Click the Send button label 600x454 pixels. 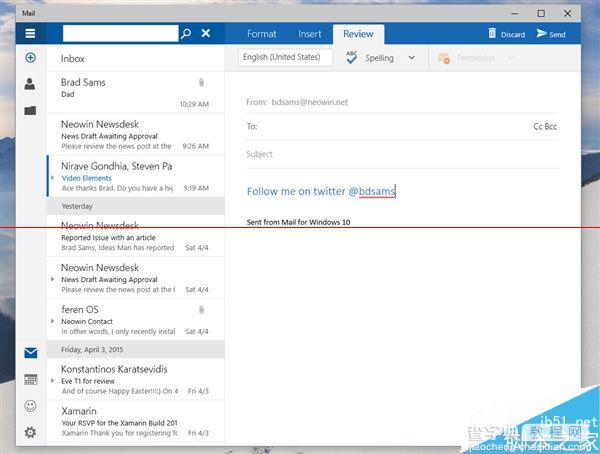coord(557,34)
